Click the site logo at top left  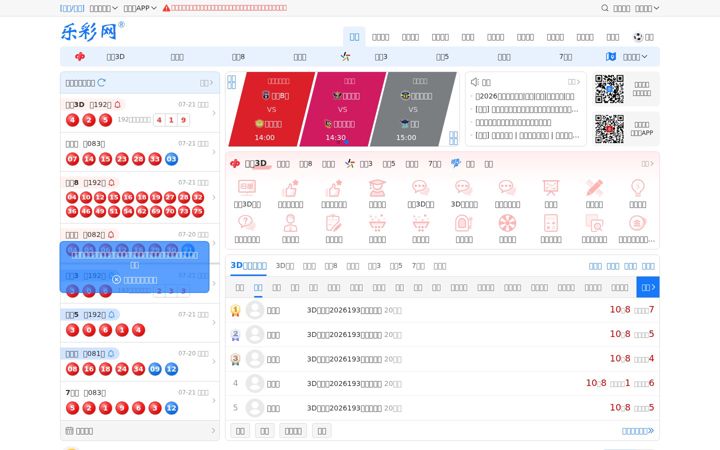point(92,31)
